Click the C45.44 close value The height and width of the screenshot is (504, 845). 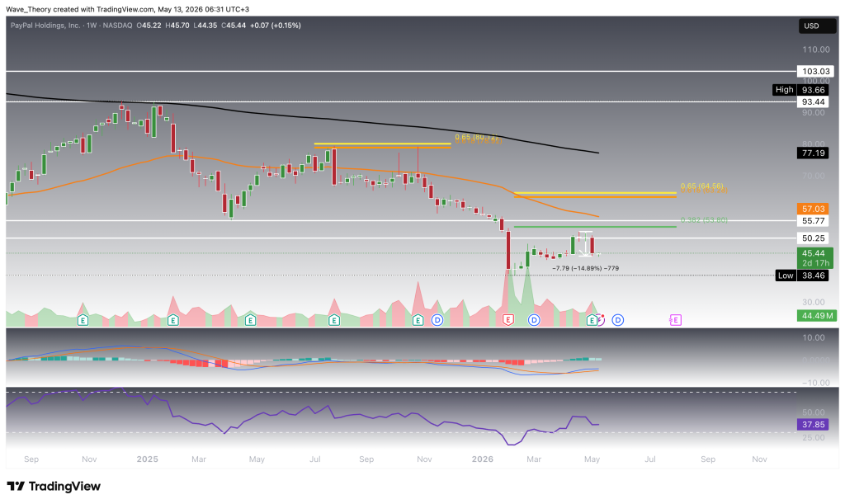234,26
